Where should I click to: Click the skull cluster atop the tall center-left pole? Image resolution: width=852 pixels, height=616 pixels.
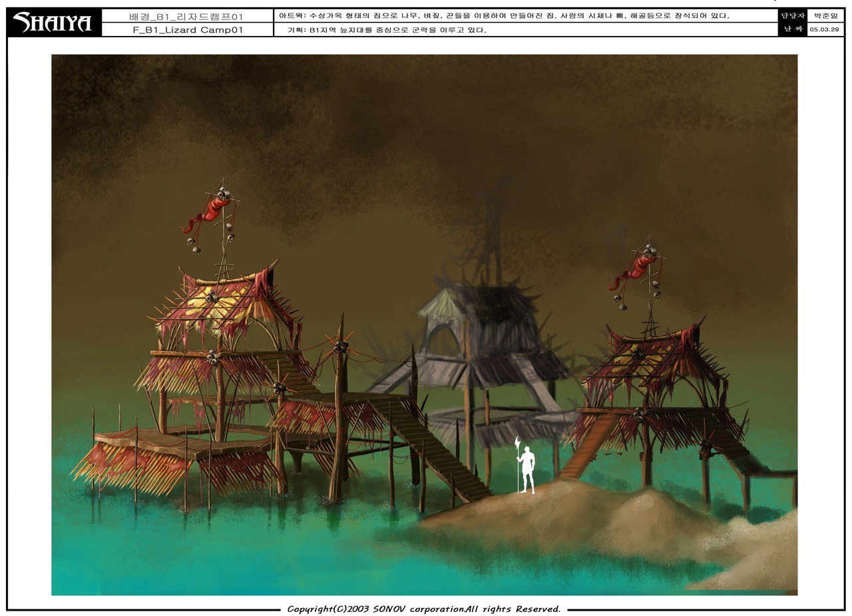click(341, 346)
